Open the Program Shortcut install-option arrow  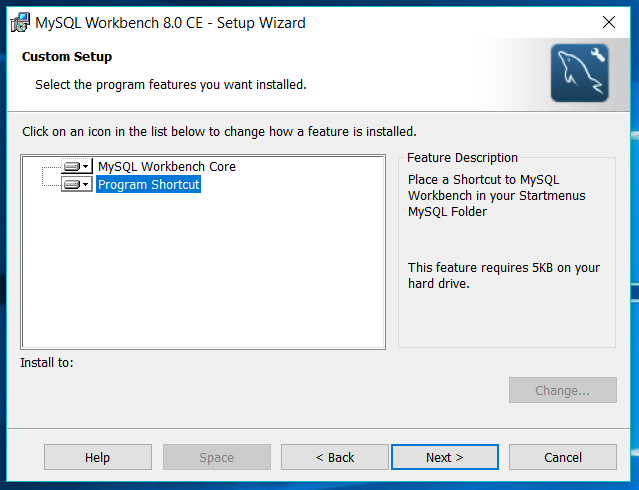pos(86,184)
